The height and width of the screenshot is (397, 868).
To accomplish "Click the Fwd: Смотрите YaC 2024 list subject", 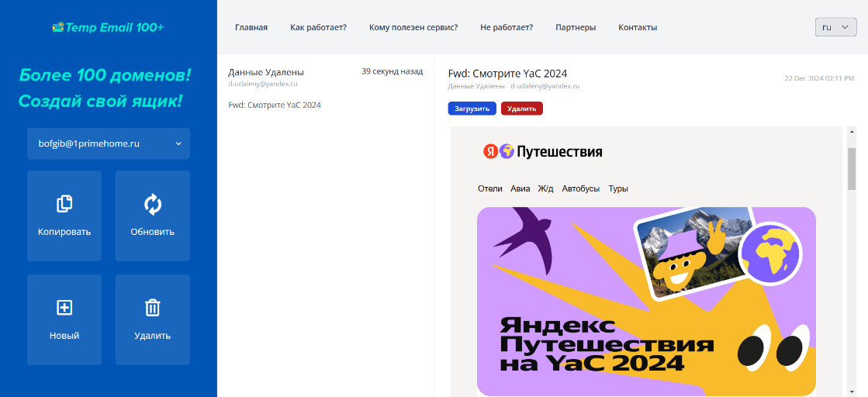I will point(275,105).
